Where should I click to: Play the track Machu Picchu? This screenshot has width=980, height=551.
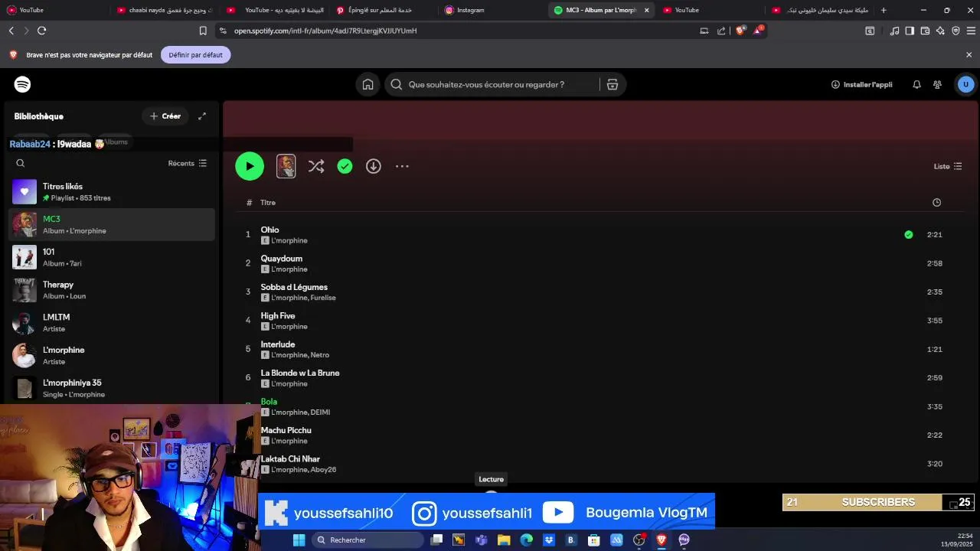(286, 430)
